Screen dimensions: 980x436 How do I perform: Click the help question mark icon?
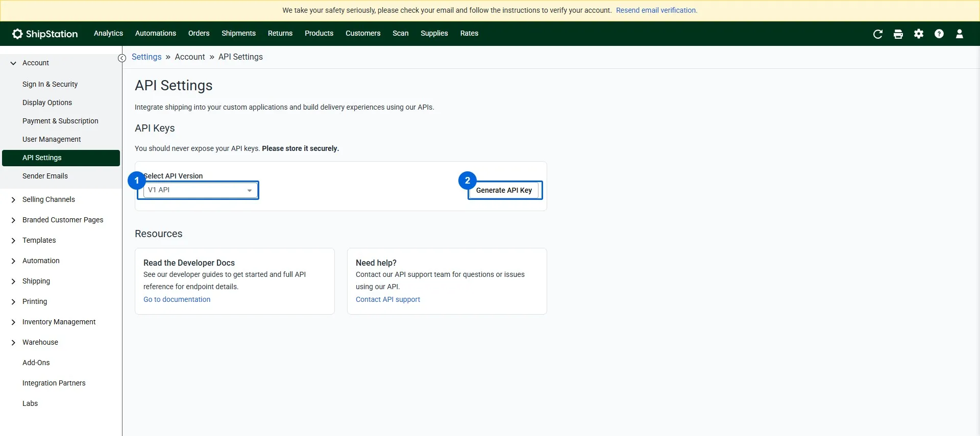(939, 34)
